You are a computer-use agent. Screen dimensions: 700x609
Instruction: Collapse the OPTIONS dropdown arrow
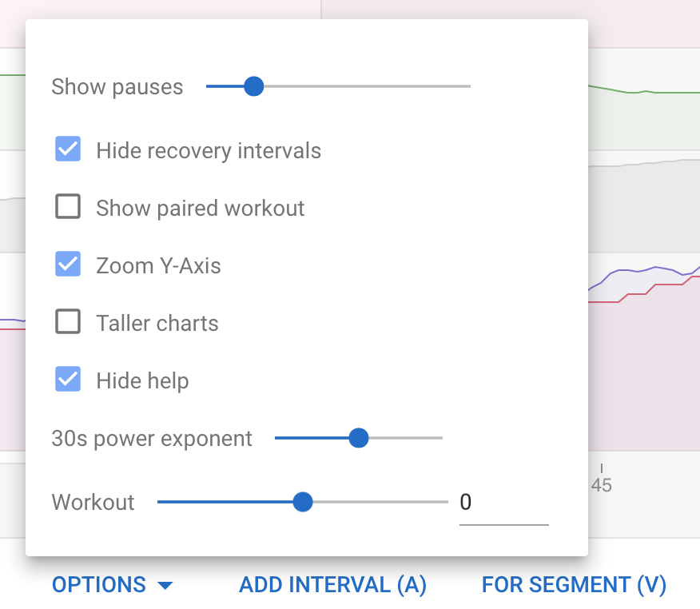tap(166, 584)
